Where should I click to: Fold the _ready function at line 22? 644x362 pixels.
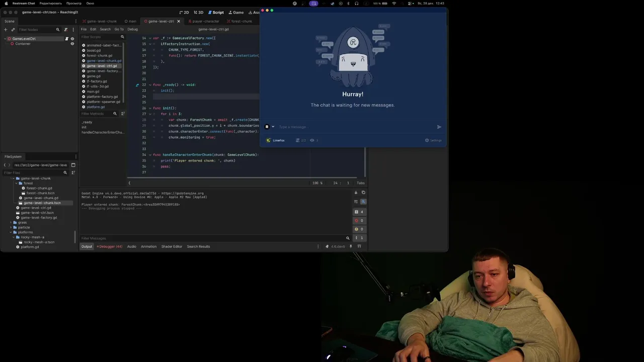[150, 85]
